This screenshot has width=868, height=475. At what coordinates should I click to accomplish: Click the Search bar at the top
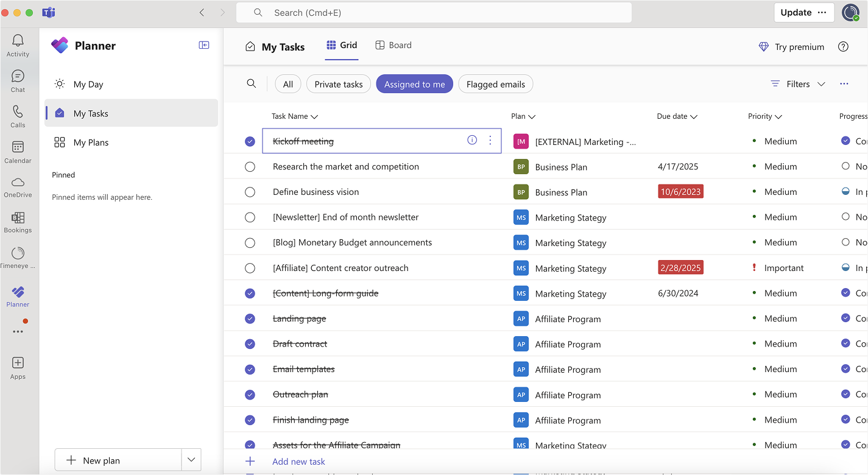pos(434,12)
